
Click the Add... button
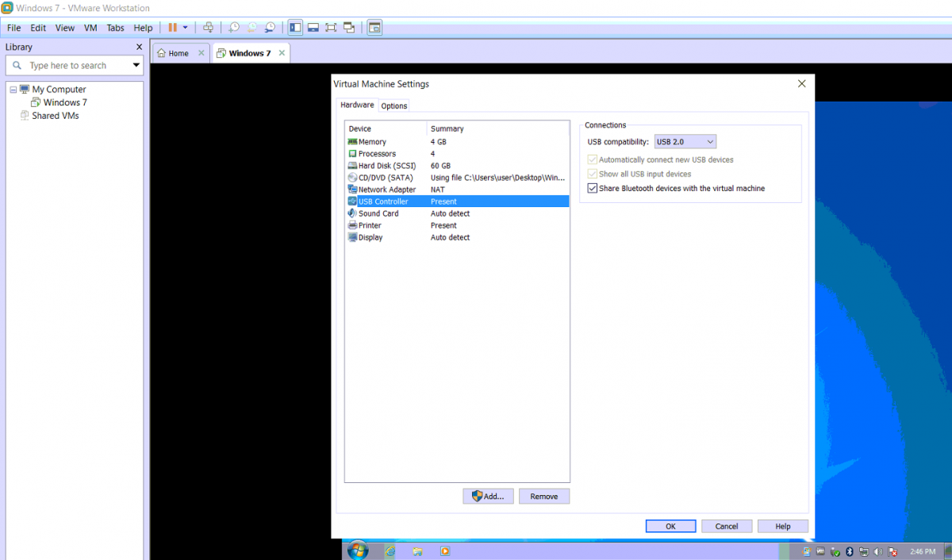488,497
